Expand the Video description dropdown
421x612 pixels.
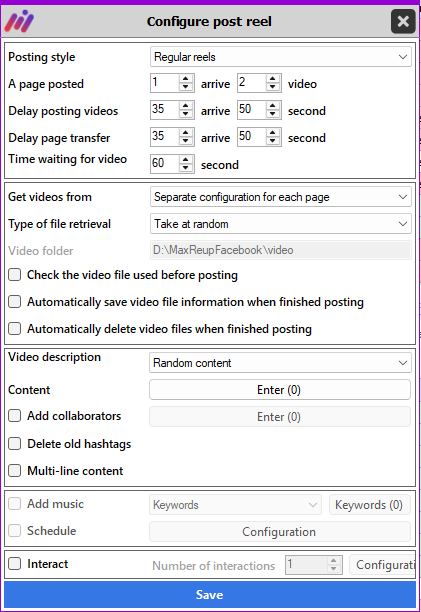coord(280,363)
